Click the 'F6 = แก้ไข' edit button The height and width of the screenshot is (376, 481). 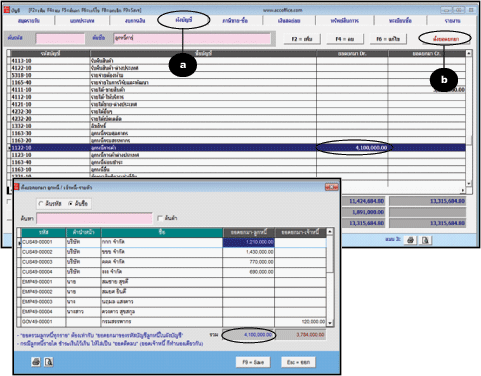pyautogui.click(x=388, y=39)
